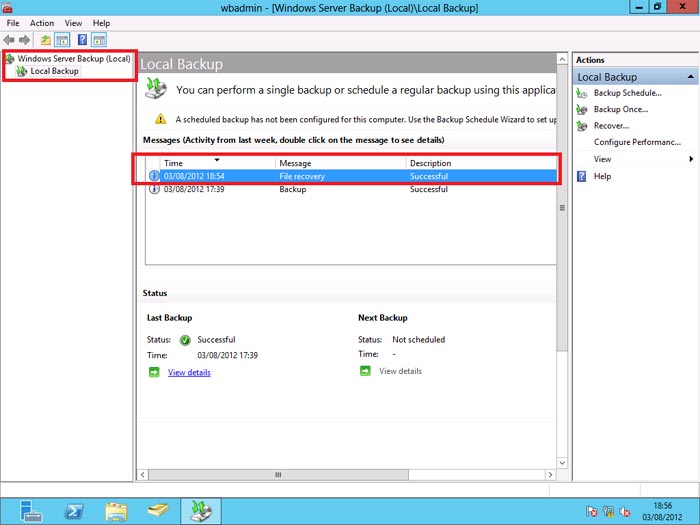This screenshot has width=700, height=525.
Task: Collapse the Local Backup actions section
Action: 691,77
